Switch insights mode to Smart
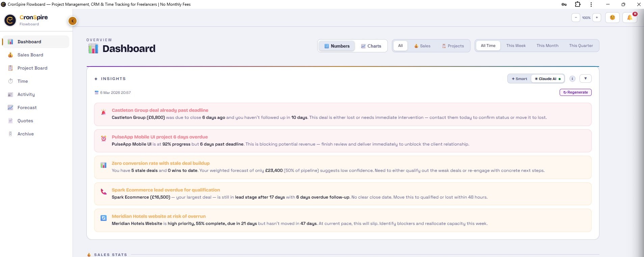Viewport: 644px width, 257px height. tap(519, 79)
